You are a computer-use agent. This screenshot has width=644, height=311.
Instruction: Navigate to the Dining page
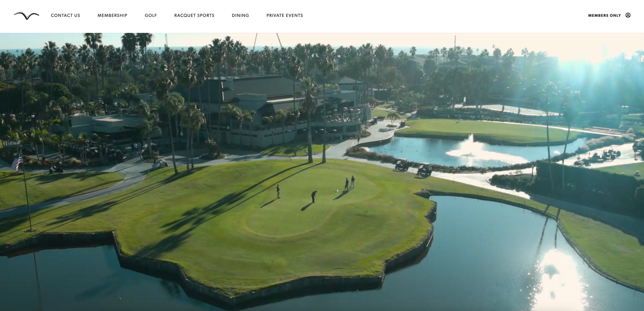click(240, 15)
